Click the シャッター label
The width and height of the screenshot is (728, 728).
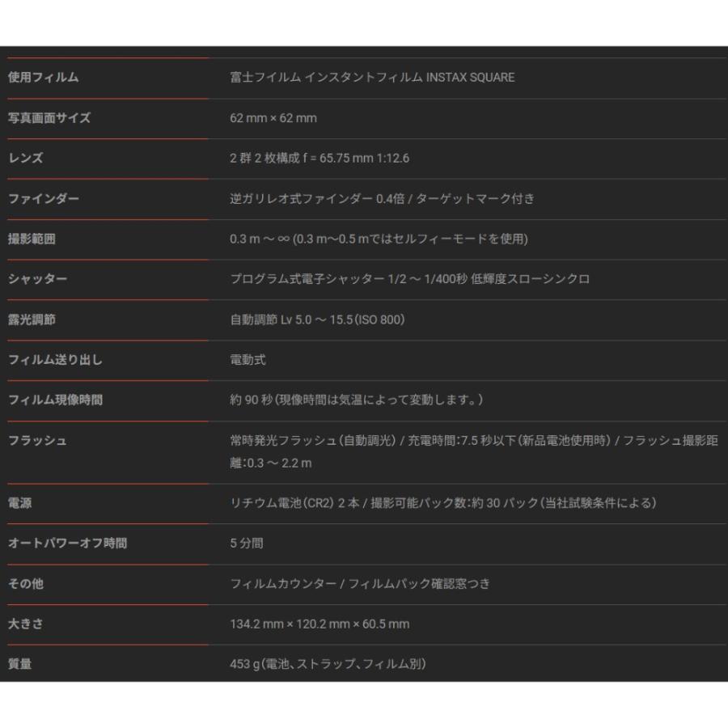coord(37,279)
